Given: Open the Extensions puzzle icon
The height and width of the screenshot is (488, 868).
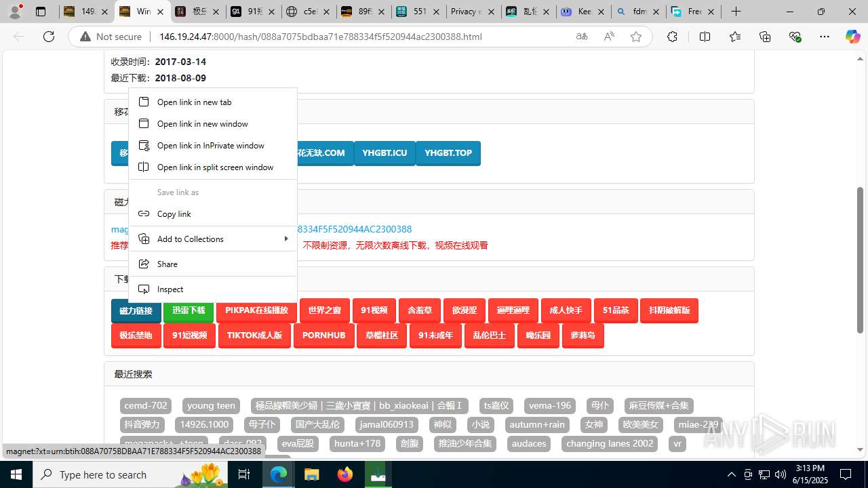Looking at the screenshot, I should pos(672,37).
